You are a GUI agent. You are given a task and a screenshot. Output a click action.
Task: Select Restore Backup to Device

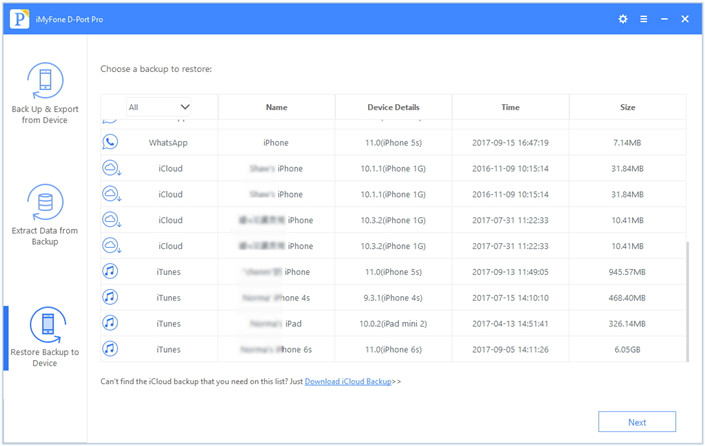click(x=45, y=337)
